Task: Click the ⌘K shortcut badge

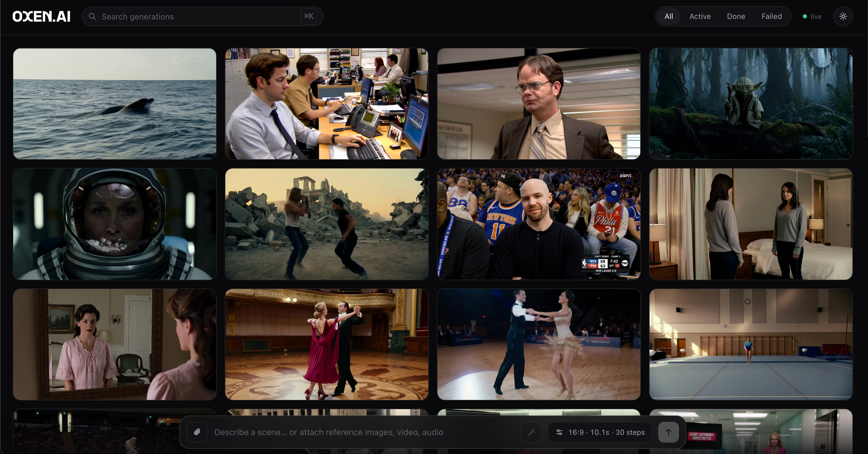Action: click(309, 16)
